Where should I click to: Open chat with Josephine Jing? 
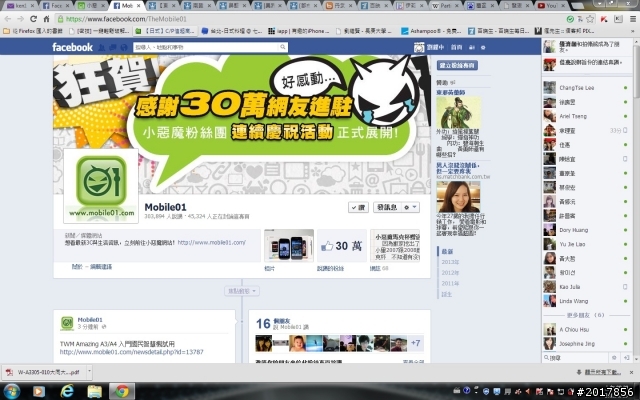tap(586, 344)
